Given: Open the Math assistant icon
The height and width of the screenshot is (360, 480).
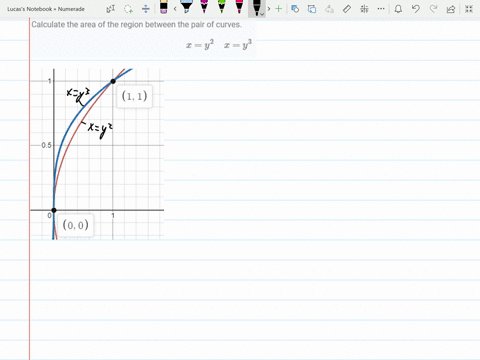Looking at the screenshot, I should (364, 9).
